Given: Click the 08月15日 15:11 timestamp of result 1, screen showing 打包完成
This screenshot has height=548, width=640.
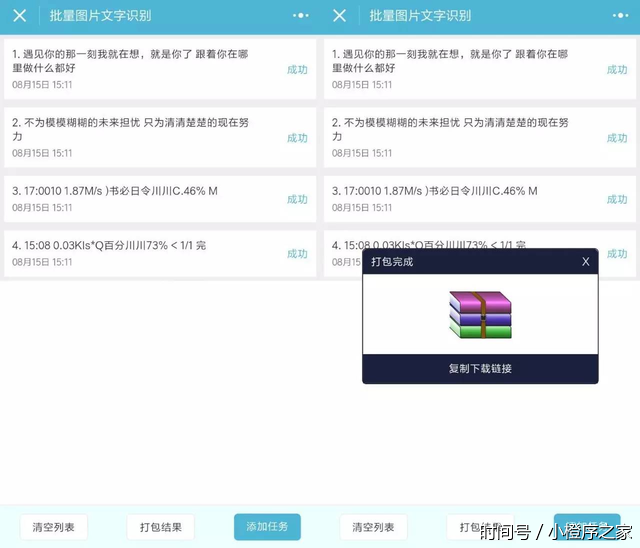Looking at the screenshot, I should pyautogui.click(x=362, y=85).
